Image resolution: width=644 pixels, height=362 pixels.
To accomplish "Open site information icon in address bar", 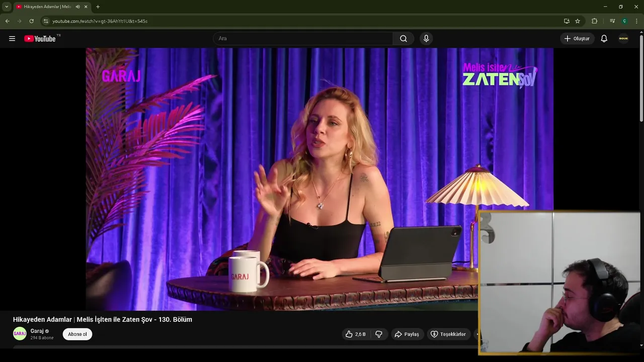I will (x=46, y=21).
